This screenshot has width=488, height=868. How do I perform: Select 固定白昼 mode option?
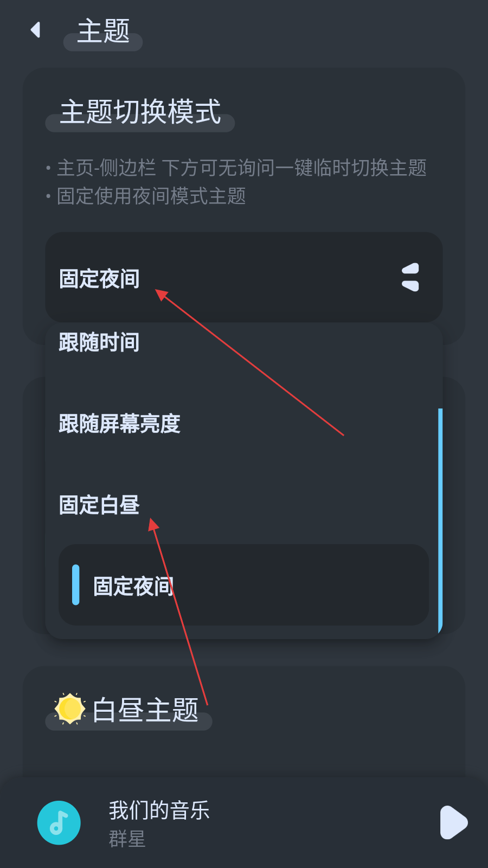tap(244, 505)
